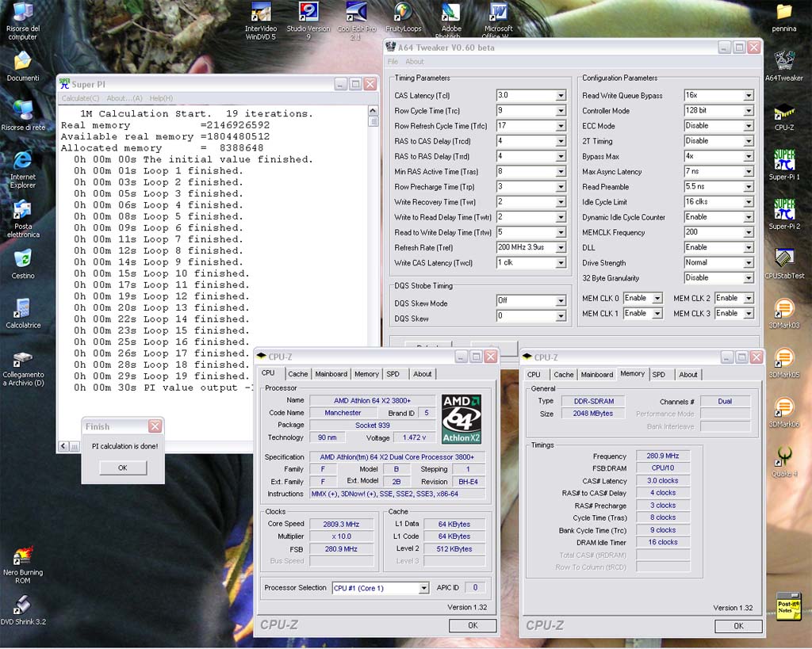Open Posta elettronica desktop icon
Image resolution: width=812 pixels, height=649 pixels.
[23, 219]
